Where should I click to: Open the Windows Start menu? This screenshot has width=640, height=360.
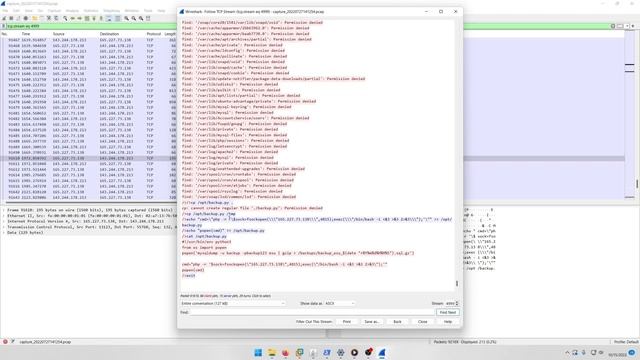(x=258, y=353)
